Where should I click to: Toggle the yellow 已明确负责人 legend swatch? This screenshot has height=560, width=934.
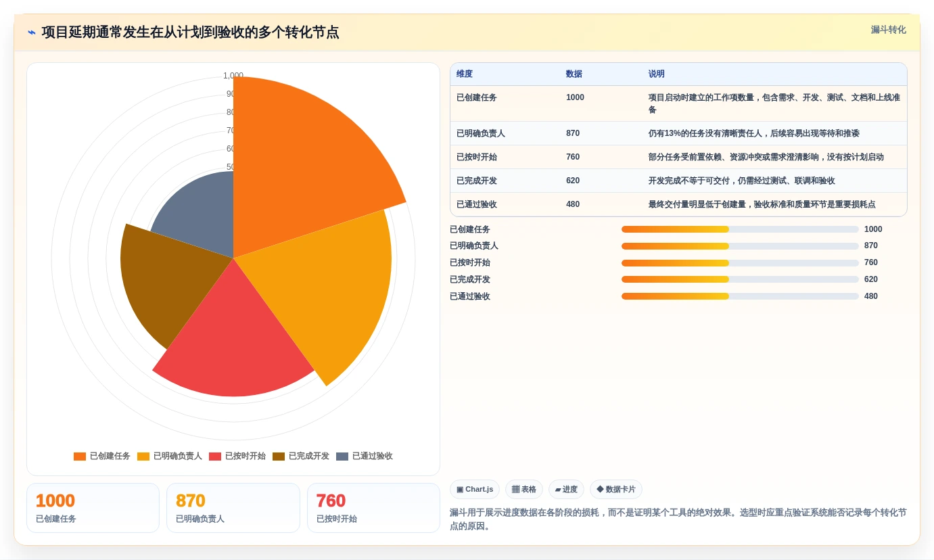143,457
